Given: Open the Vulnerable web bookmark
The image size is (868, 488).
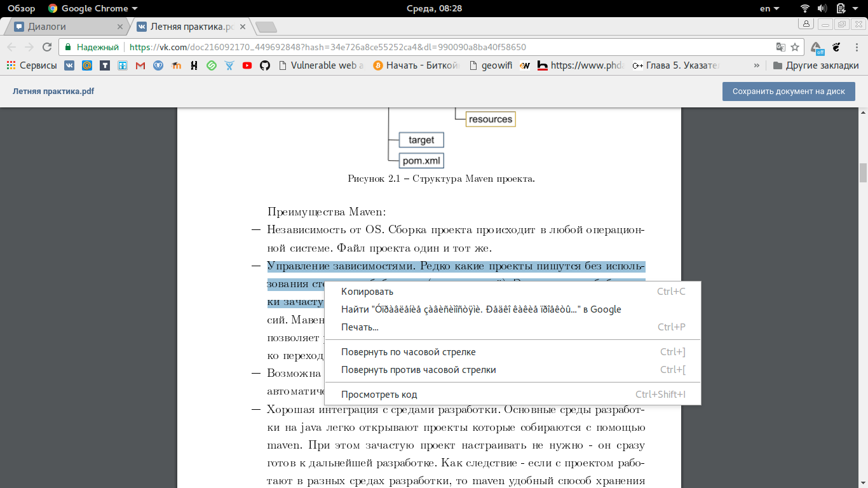Looking at the screenshot, I should coord(321,65).
